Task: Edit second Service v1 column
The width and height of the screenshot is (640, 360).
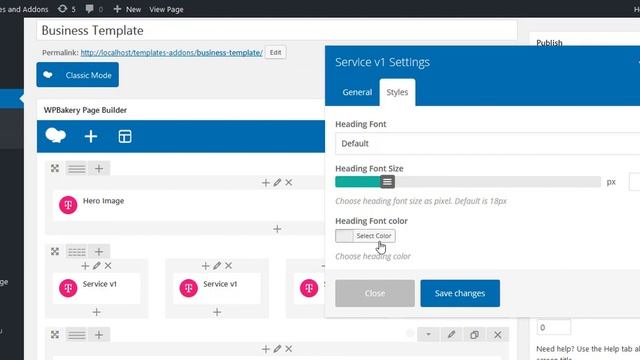Action: pos(217,266)
